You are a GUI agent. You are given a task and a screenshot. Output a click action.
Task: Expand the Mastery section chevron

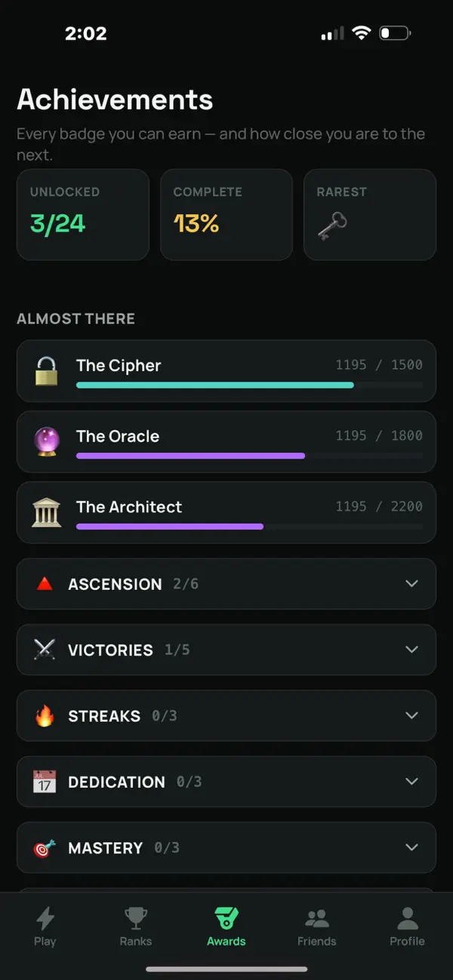pos(411,848)
